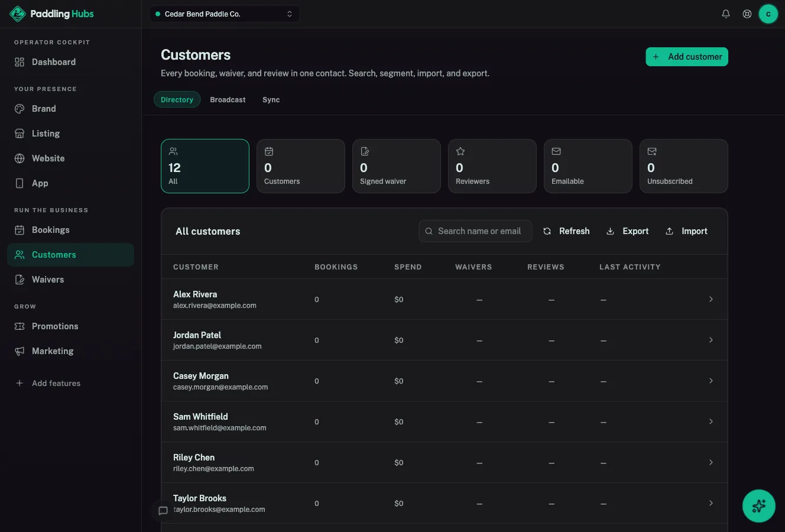Click the plus icon in Add customer button
785x532 pixels.
[x=656, y=57]
